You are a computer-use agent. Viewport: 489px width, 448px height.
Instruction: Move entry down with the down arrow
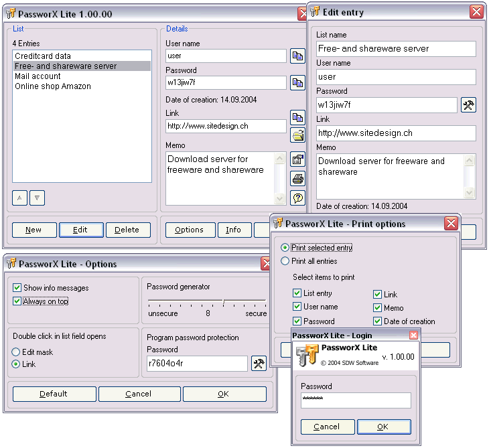38,198
